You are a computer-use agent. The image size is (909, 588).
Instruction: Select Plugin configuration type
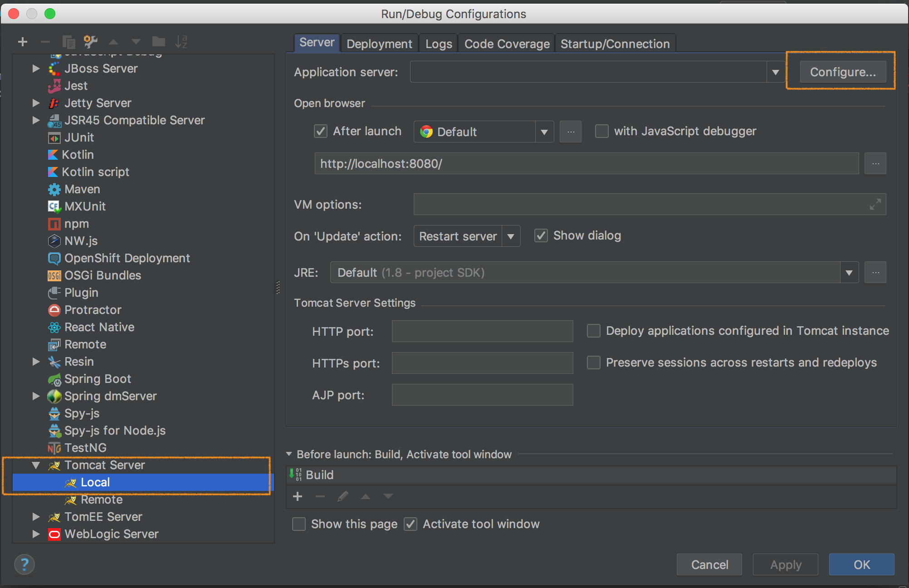tap(81, 293)
